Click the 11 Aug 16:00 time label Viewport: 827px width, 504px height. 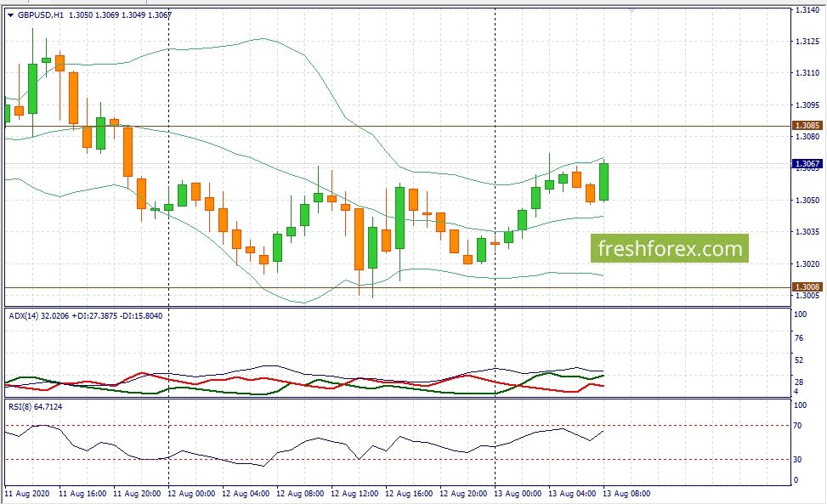tap(82, 494)
